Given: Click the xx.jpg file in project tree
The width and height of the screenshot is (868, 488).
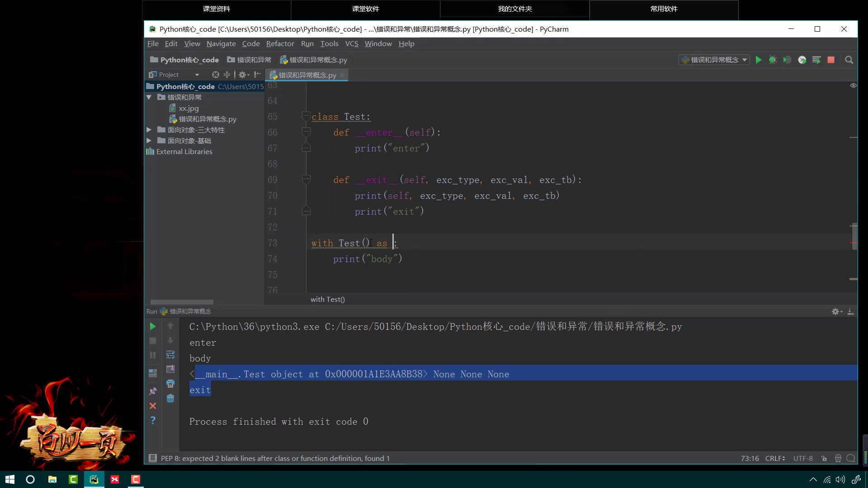Looking at the screenshot, I should pyautogui.click(x=189, y=108).
